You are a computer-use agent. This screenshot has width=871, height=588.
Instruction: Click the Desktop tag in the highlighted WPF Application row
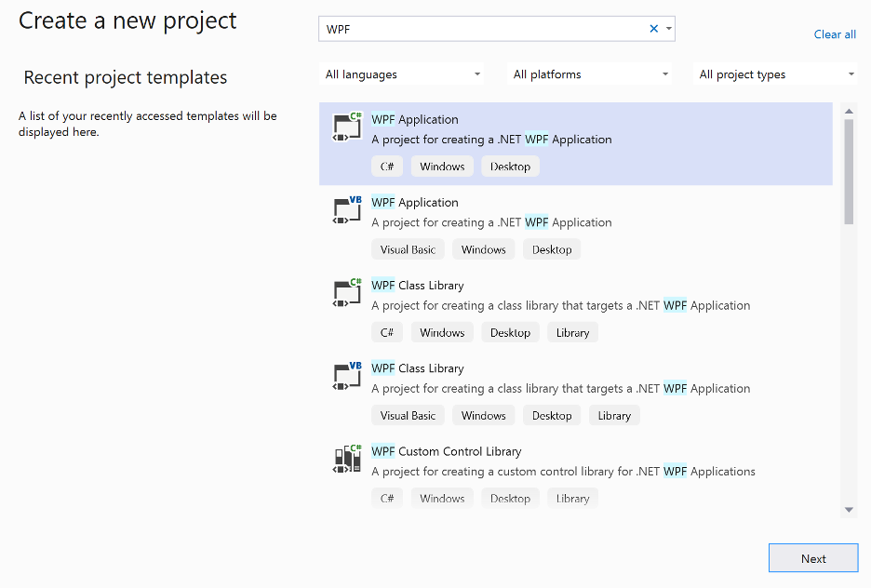[511, 167]
